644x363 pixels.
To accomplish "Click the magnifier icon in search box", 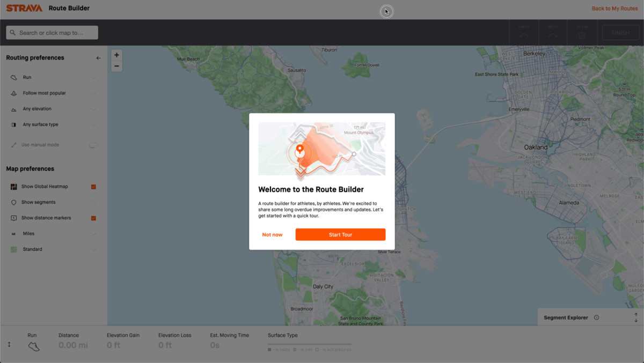I will click(13, 33).
